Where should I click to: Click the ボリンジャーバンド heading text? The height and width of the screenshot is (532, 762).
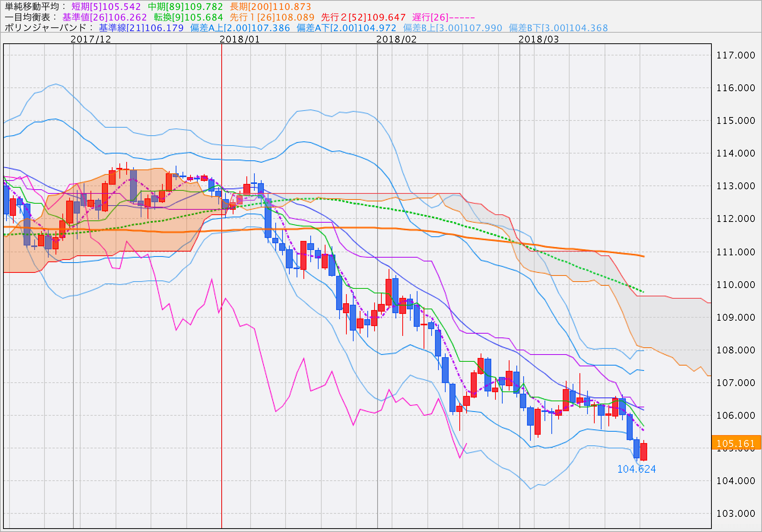click(x=46, y=28)
